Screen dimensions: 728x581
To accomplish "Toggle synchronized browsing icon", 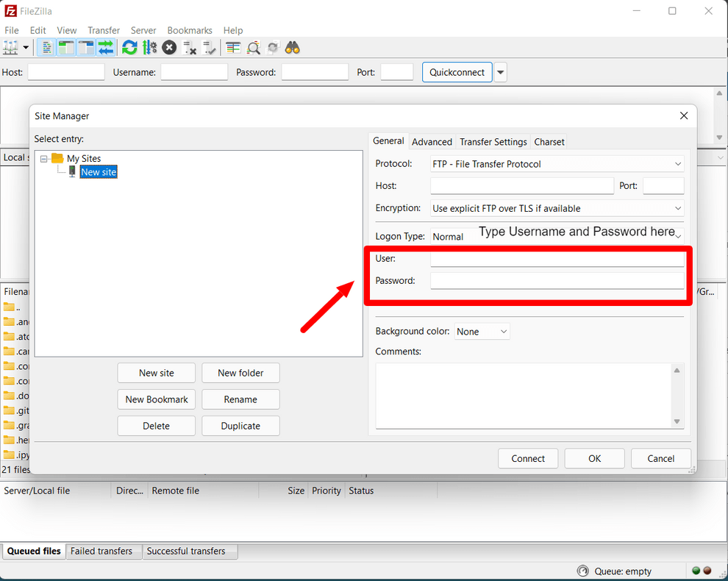I will click(273, 47).
